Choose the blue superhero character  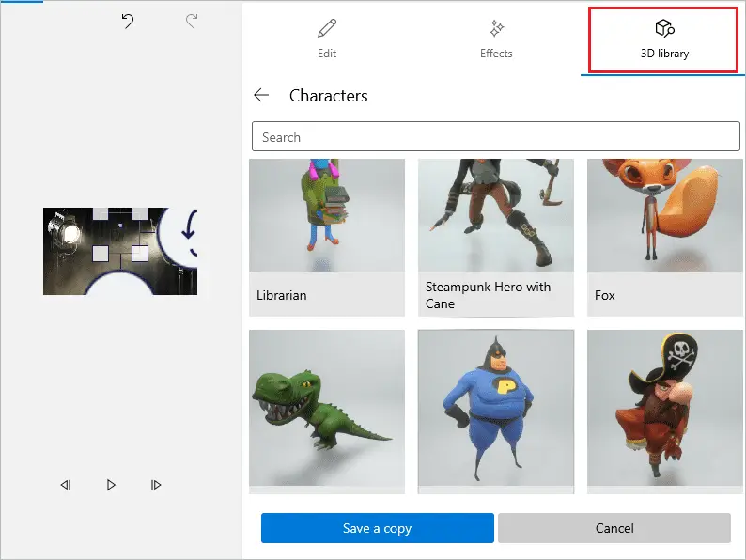[x=496, y=412]
